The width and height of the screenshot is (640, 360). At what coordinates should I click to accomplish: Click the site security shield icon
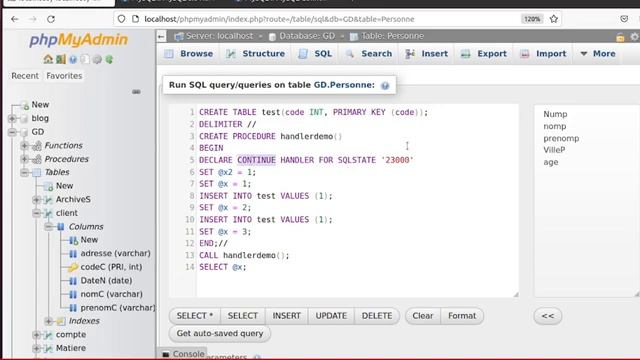[122, 19]
